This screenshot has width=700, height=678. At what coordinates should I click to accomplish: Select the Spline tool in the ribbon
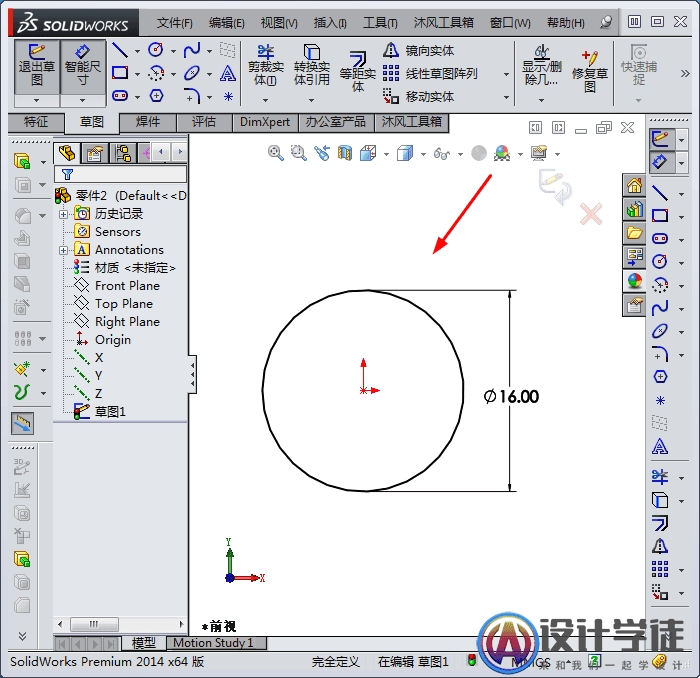(x=192, y=50)
